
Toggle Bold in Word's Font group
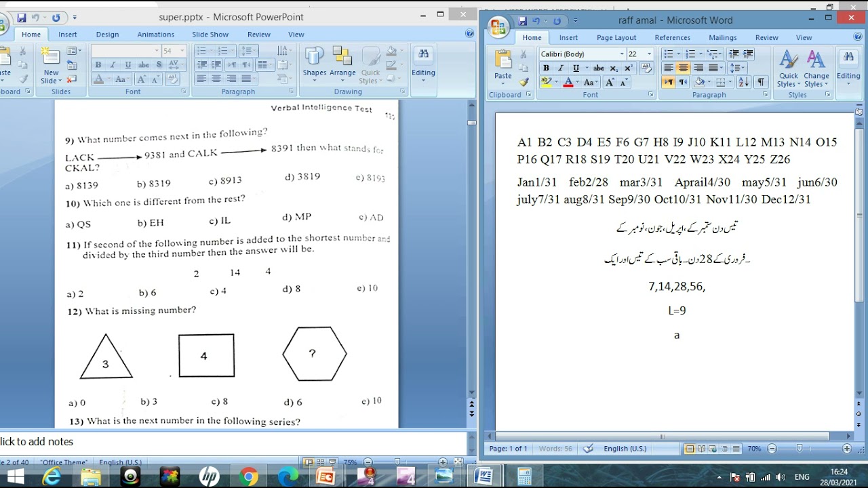pyautogui.click(x=546, y=68)
